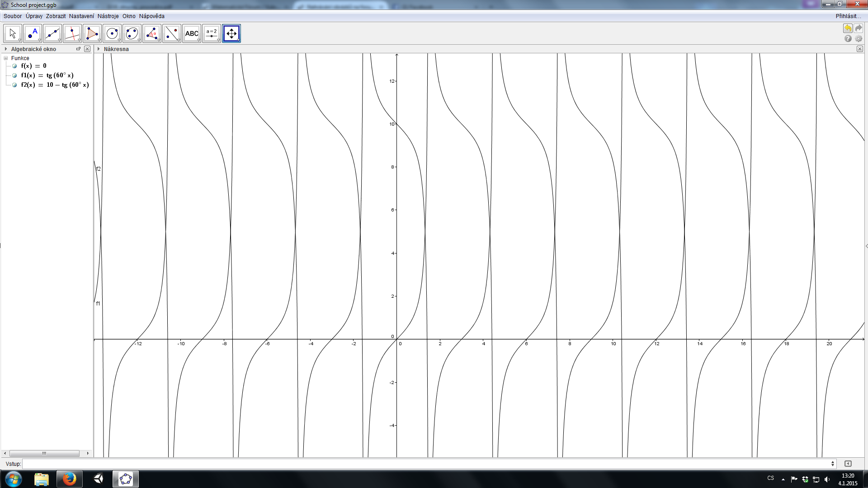Select the Reflect about Line tool

coord(172,33)
